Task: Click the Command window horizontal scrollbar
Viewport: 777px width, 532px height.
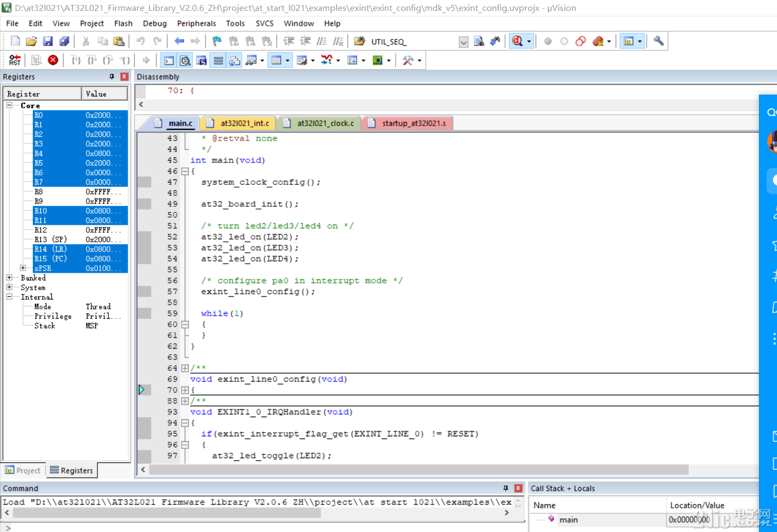Action: 166,513
